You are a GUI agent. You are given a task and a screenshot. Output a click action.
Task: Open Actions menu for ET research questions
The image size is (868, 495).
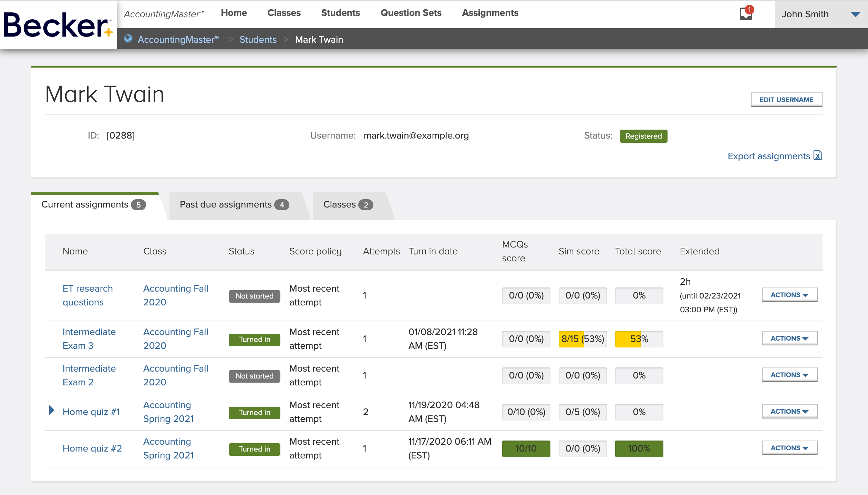pyautogui.click(x=789, y=295)
